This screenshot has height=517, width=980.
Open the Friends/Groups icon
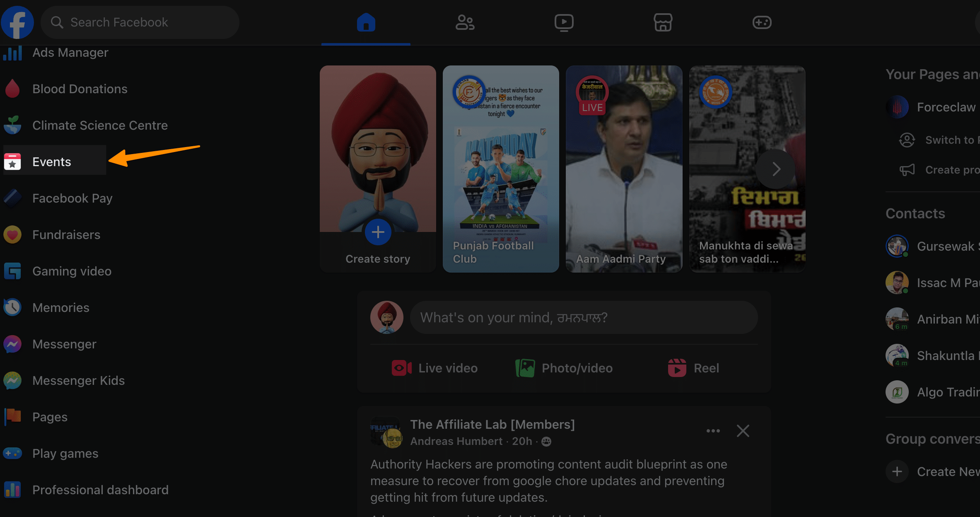tap(465, 22)
